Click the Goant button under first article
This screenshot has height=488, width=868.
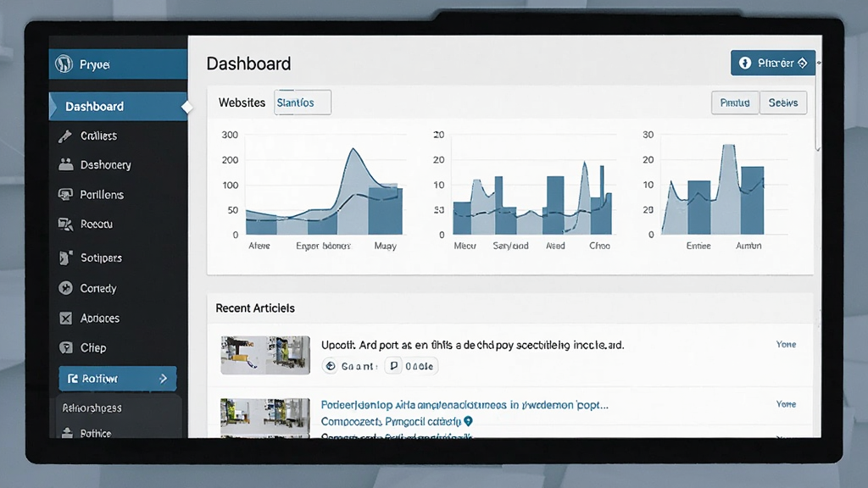tap(352, 366)
